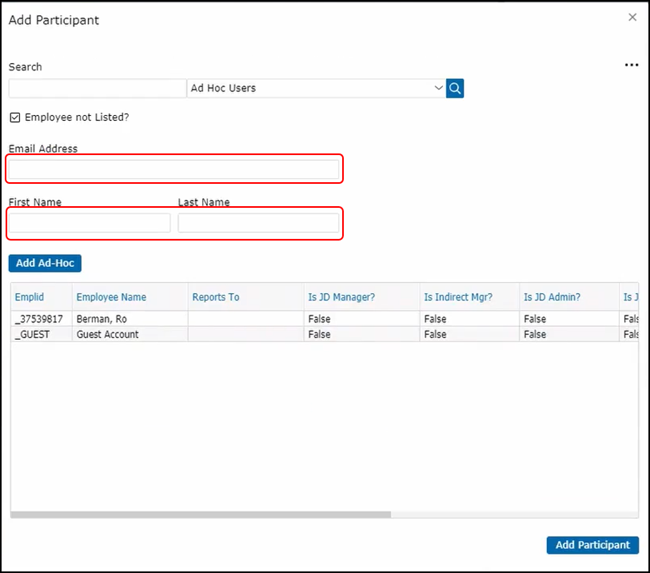Focus the Email Address input field
The image size is (650, 573).
[174, 169]
